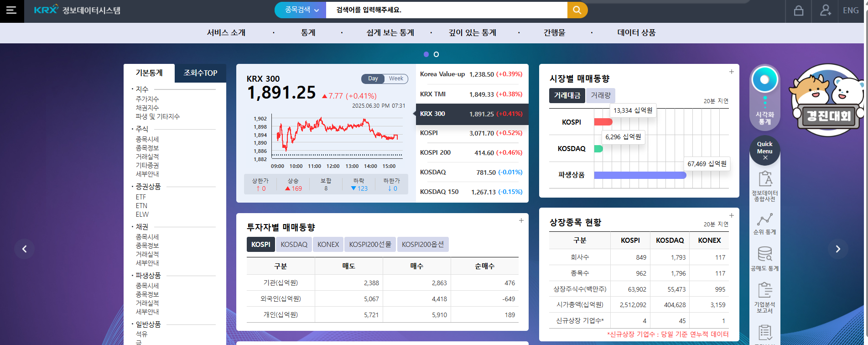
Task: Go to the next slide arrow
Action: 838,249
